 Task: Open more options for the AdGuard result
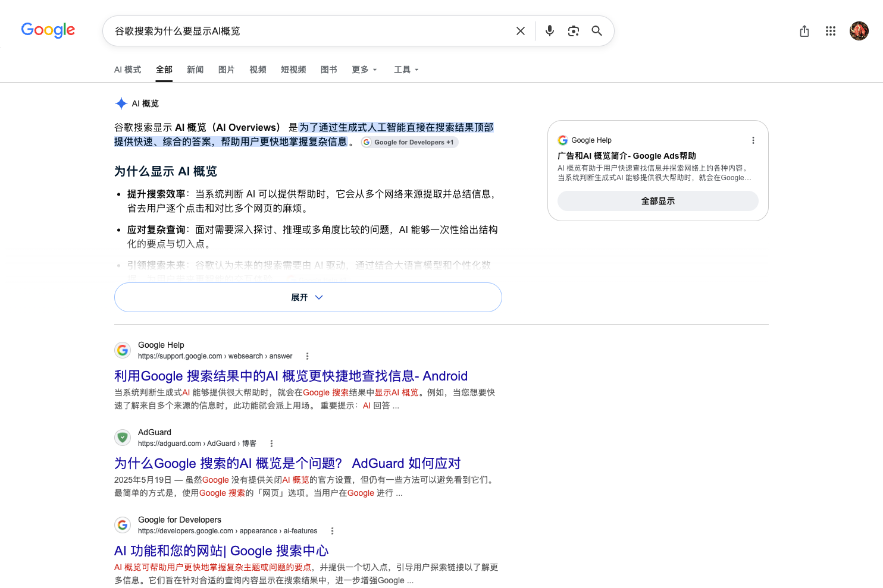pyautogui.click(x=271, y=444)
